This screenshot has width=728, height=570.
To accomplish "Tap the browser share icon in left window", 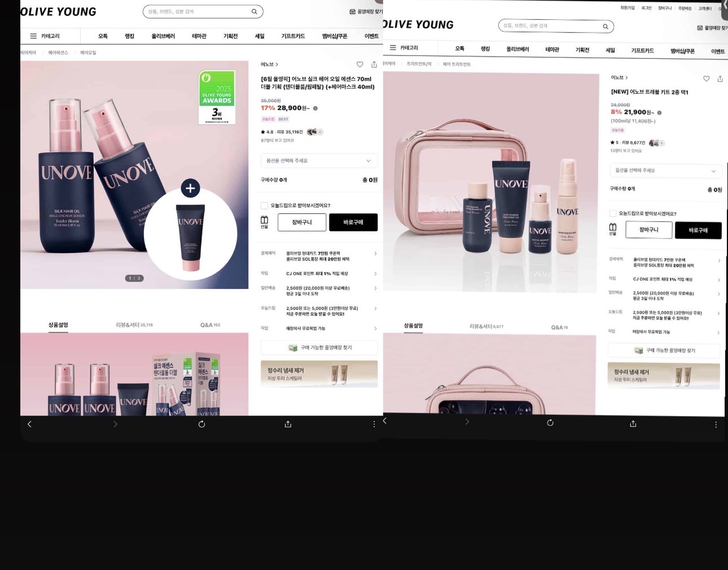I will click(288, 424).
